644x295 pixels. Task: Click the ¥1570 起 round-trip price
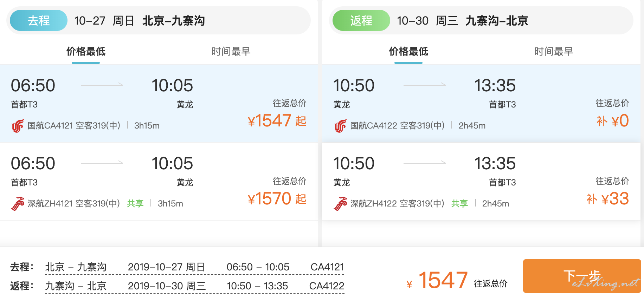tap(277, 199)
